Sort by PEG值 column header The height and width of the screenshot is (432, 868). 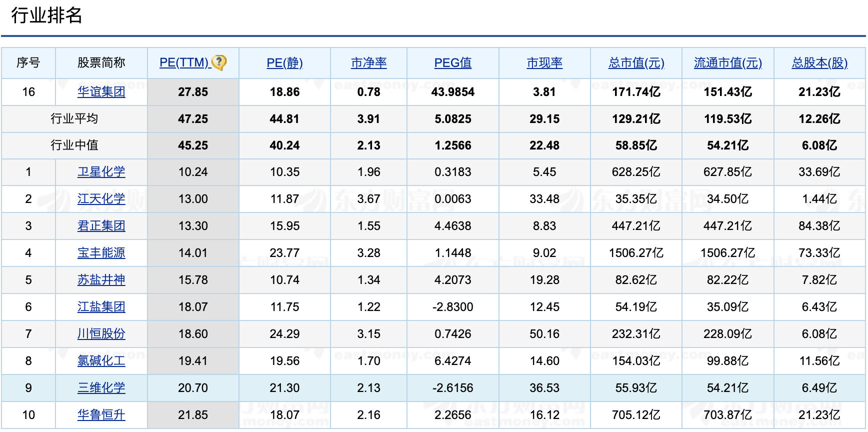pyautogui.click(x=453, y=63)
